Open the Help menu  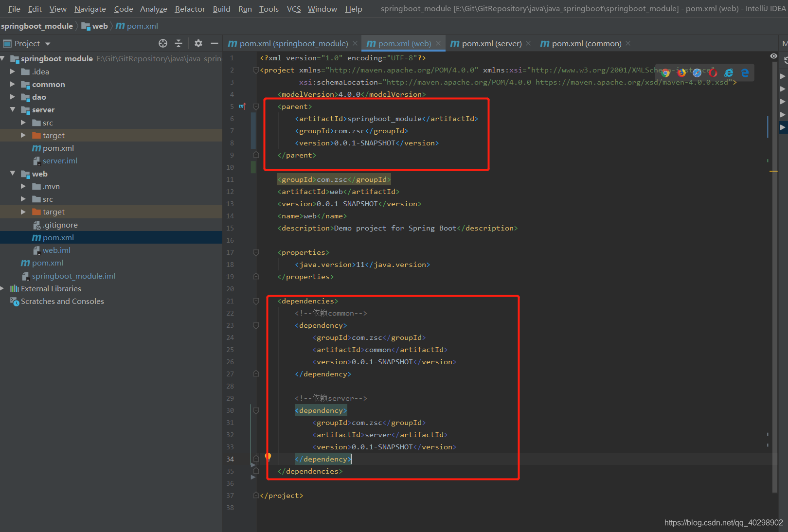point(354,9)
